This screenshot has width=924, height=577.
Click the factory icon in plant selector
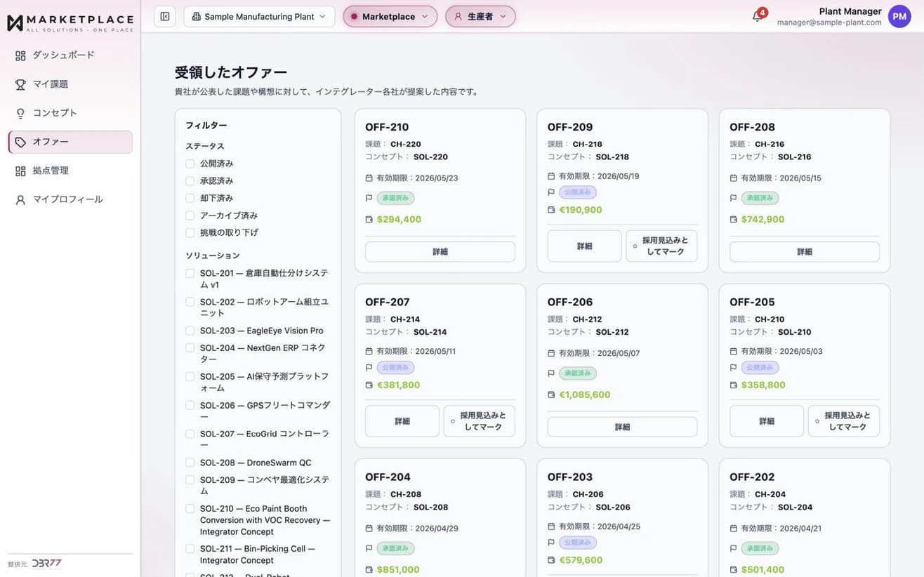196,16
